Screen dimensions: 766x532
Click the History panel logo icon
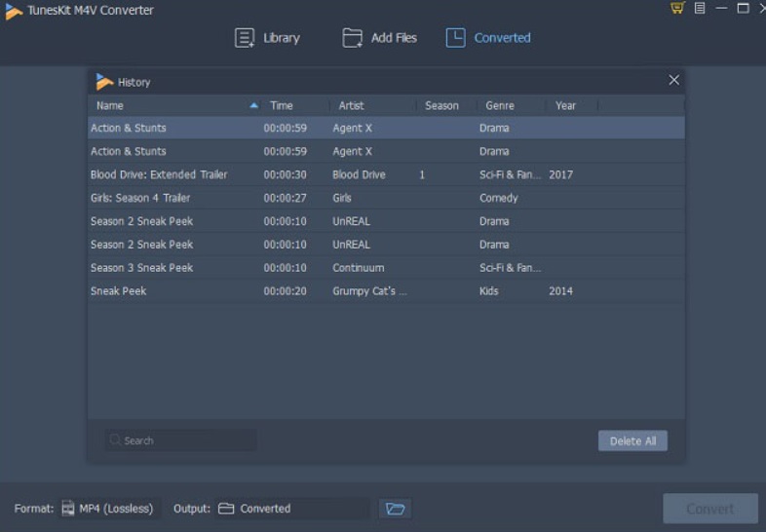(104, 82)
